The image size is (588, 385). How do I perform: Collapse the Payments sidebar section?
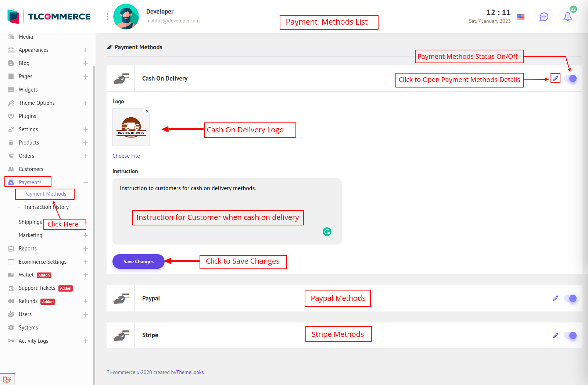pos(85,182)
